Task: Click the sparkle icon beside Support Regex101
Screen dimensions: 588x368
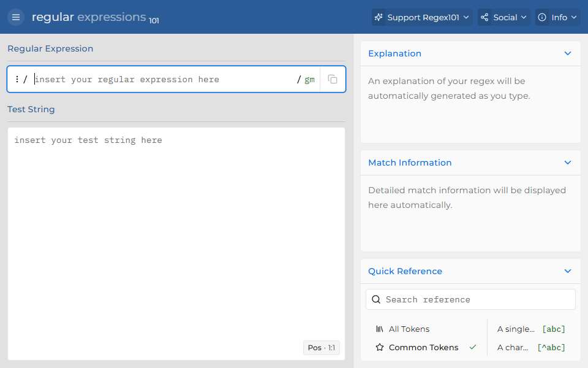Action: [379, 17]
